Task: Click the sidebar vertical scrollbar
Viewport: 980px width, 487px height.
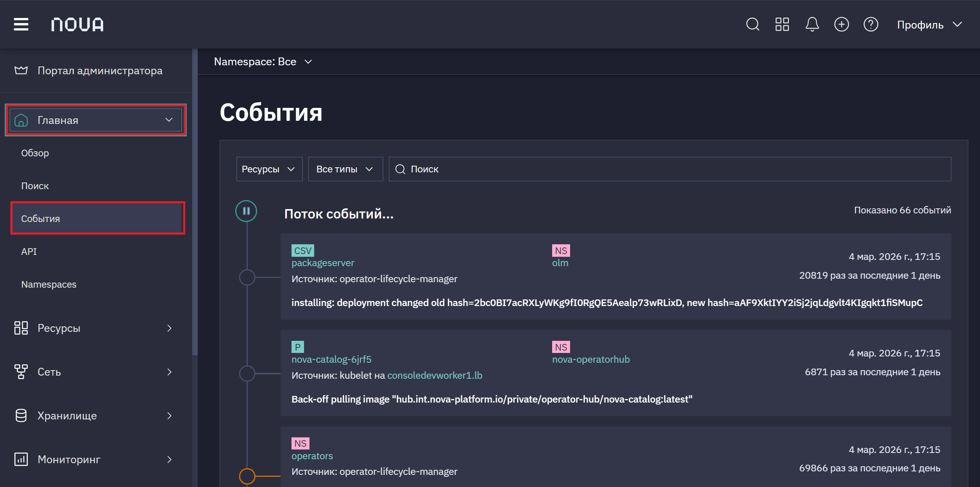Action: [195, 201]
